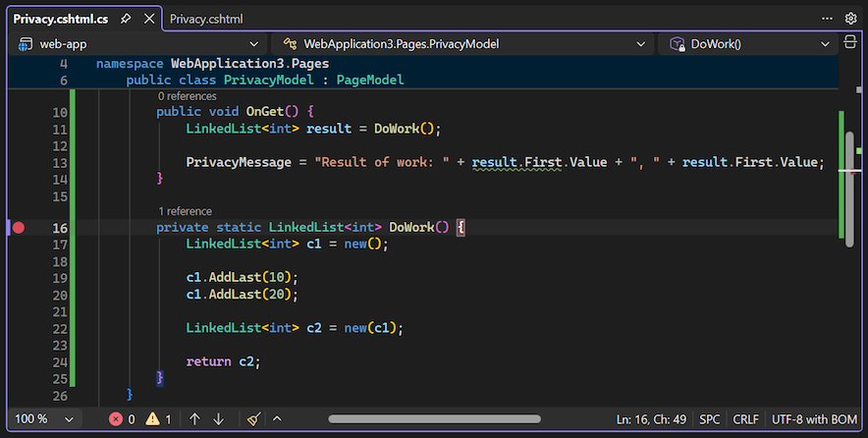Expand the code cleanup options chevron

click(277, 418)
